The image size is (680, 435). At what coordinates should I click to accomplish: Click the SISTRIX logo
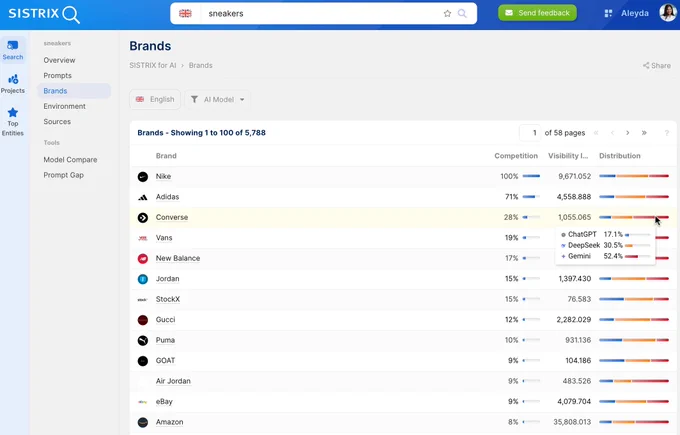(44, 14)
